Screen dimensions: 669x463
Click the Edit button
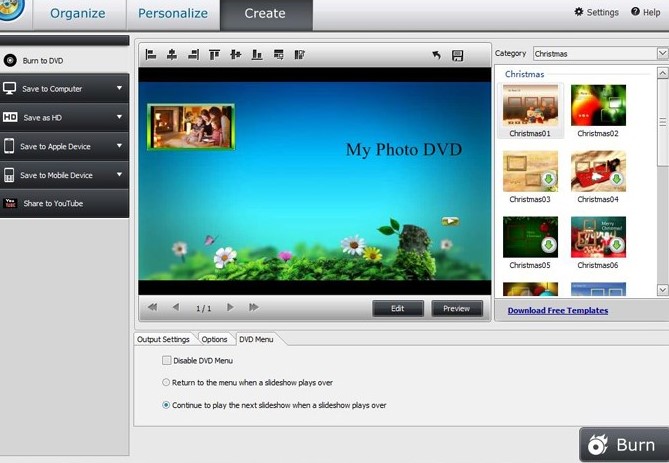[398, 308]
